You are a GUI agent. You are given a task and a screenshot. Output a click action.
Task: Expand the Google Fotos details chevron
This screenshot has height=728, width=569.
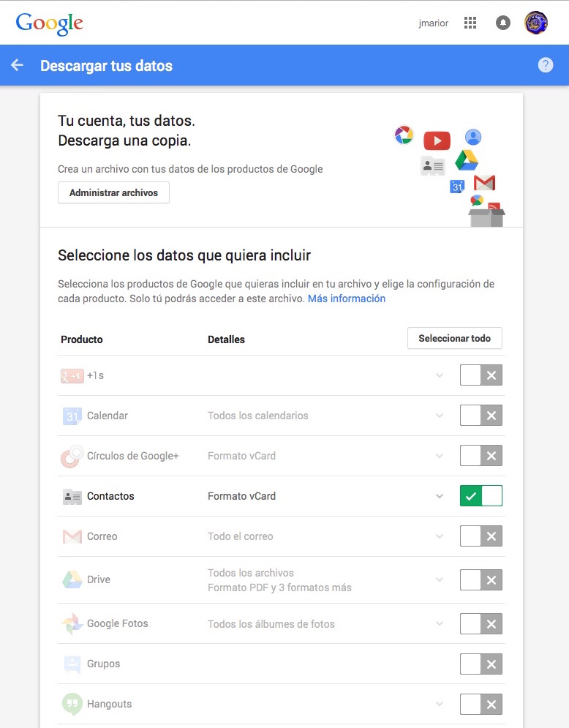pos(439,623)
